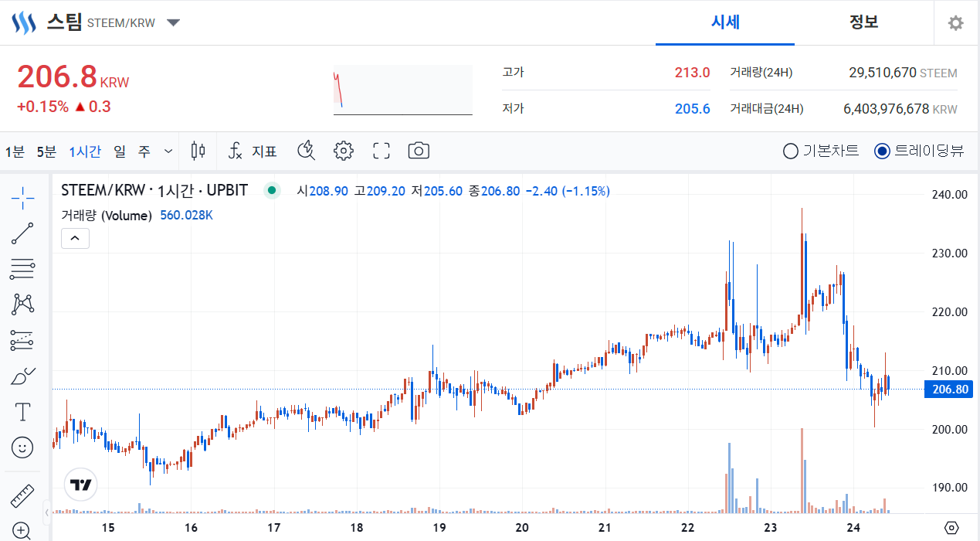This screenshot has width=980, height=541.
Task: Click the 560.028K volume value
Action: click(186, 216)
